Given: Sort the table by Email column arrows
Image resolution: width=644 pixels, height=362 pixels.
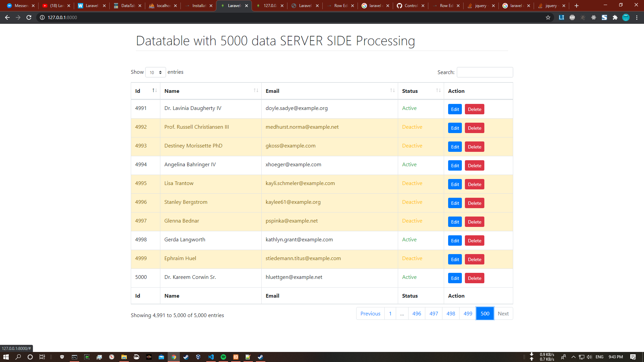Looking at the screenshot, I should (x=392, y=90).
